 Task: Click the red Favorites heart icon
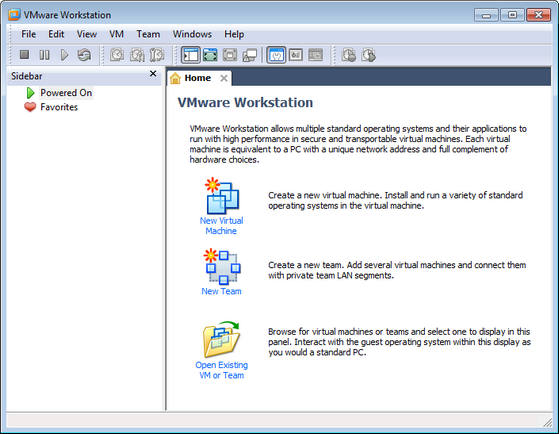30,107
